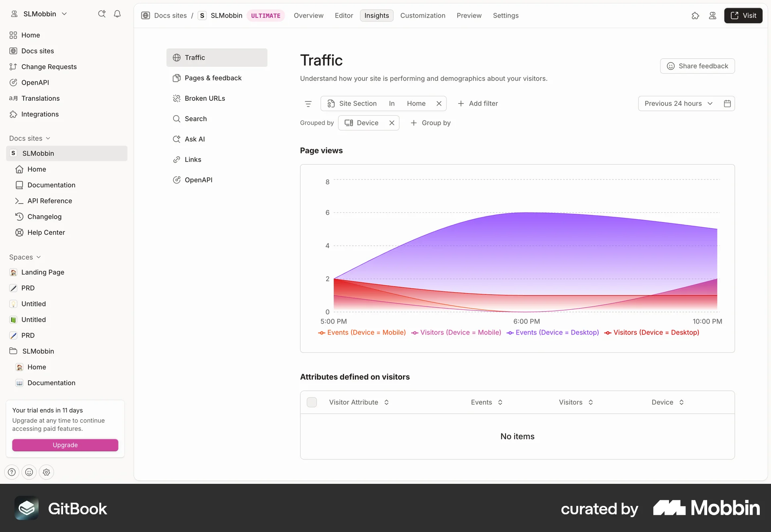Change the filter value Home
Viewport: 771px width, 532px height.
[416, 104]
